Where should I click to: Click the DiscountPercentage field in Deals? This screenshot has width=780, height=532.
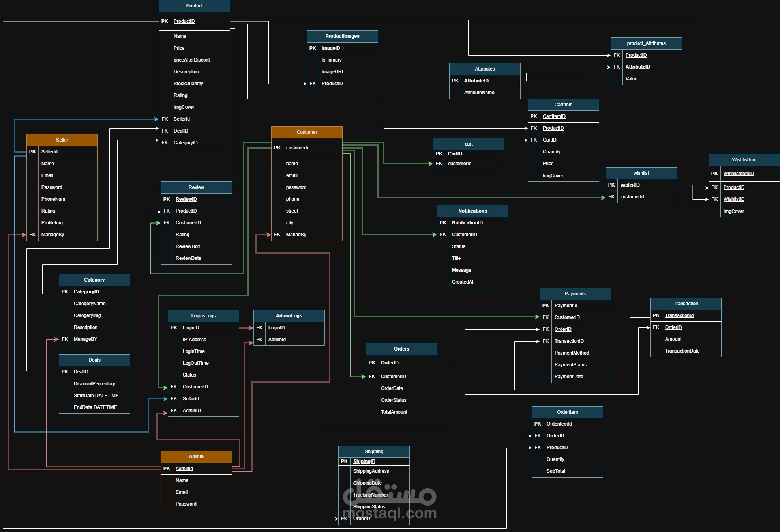tap(95, 384)
